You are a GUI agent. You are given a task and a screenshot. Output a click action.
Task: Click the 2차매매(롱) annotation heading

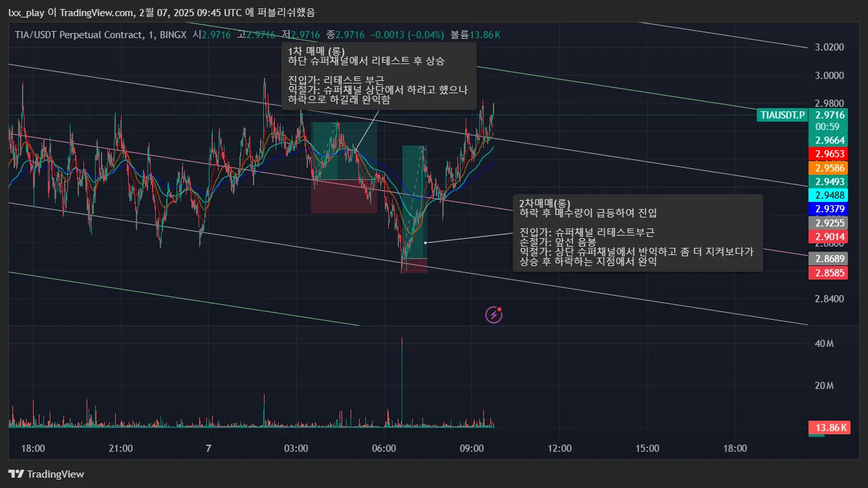(545, 203)
